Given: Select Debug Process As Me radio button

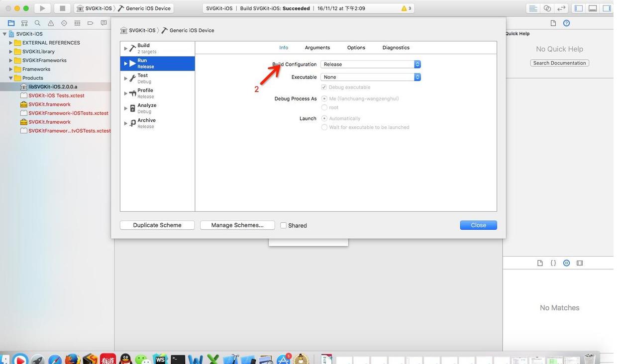Looking at the screenshot, I should click(324, 98).
